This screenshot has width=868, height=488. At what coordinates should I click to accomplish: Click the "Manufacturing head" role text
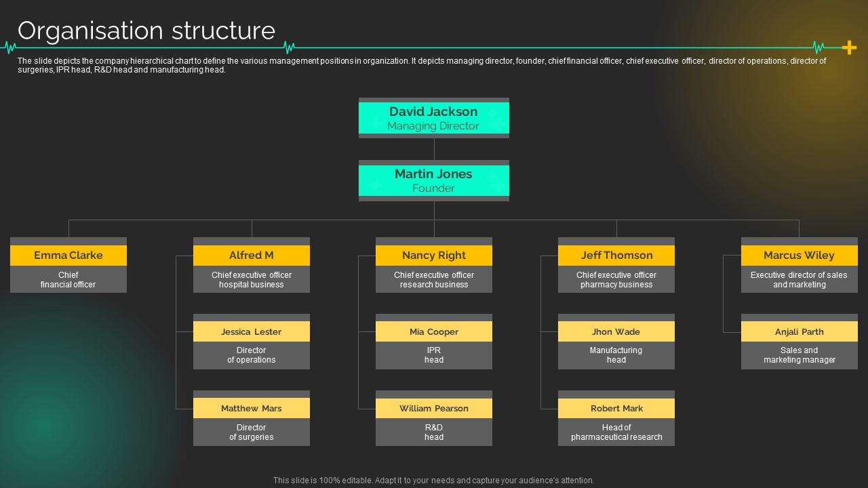(616, 355)
